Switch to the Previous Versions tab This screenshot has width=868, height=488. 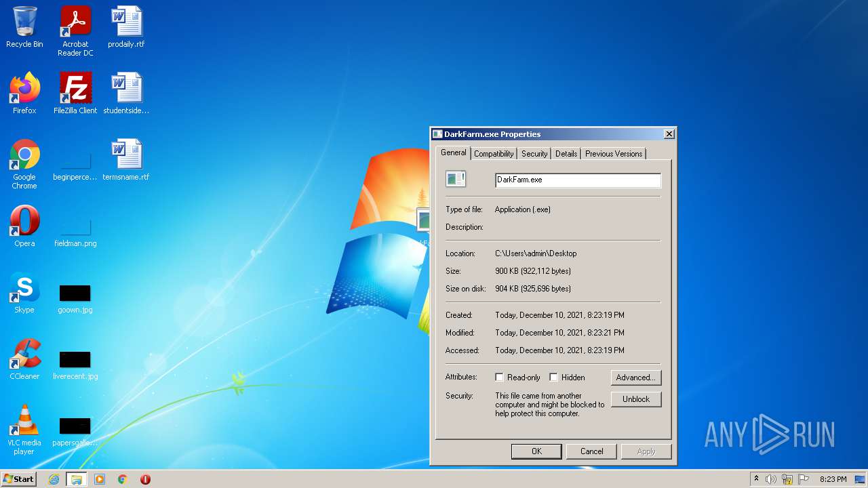pos(614,154)
